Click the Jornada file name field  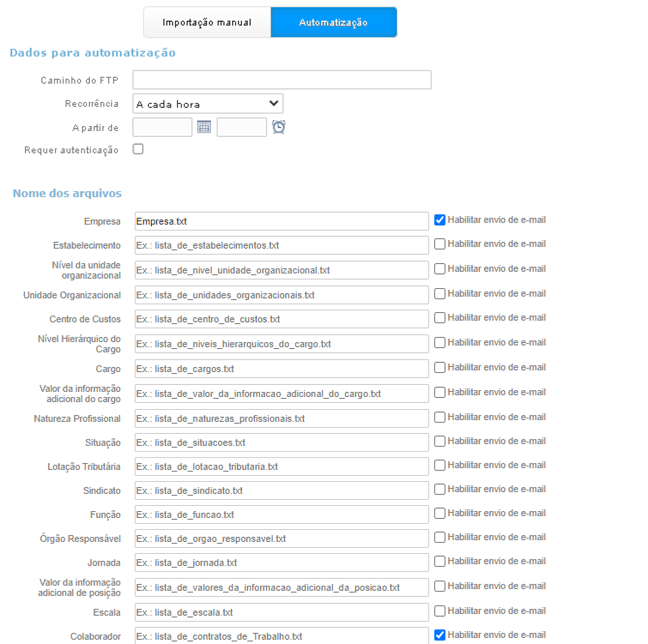[x=282, y=563]
